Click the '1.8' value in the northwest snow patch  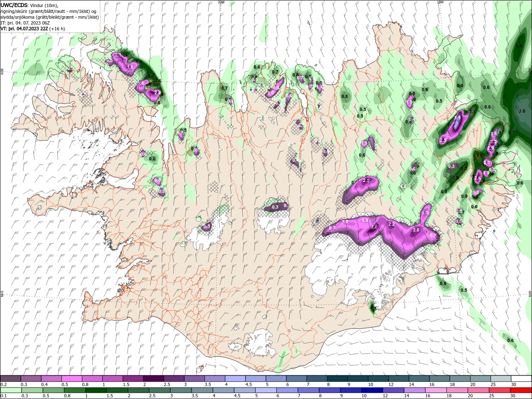[x=130, y=67]
